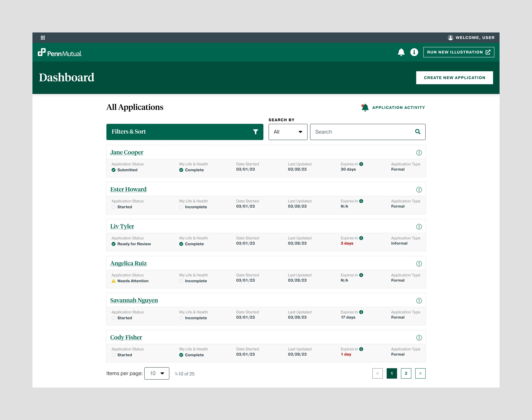Click Expires In info icon for Liv Tyler
The width and height of the screenshot is (532, 420).
(x=361, y=238)
